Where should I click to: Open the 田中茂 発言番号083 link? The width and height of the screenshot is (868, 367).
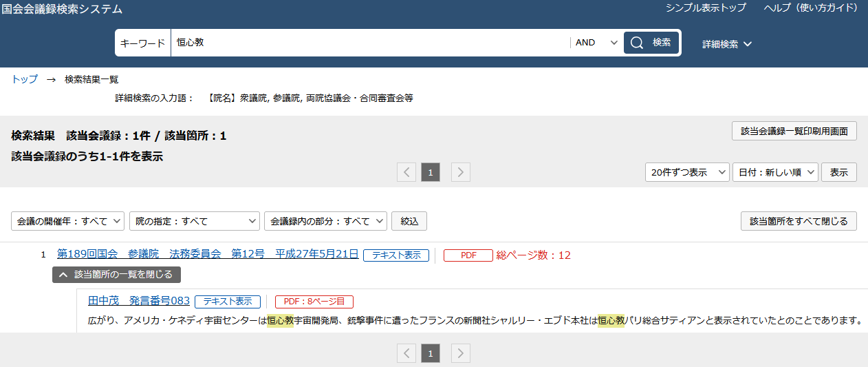[x=139, y=301]
